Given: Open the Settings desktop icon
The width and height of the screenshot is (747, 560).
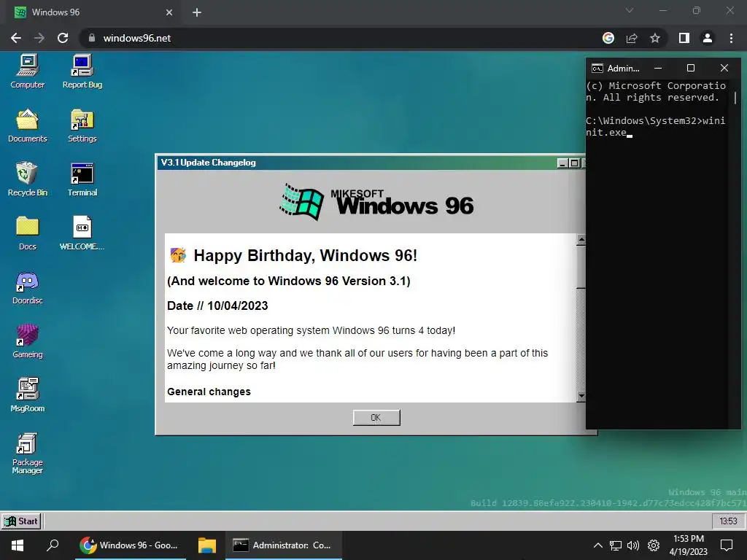Looking at the screenshot, I should point(82,125).
